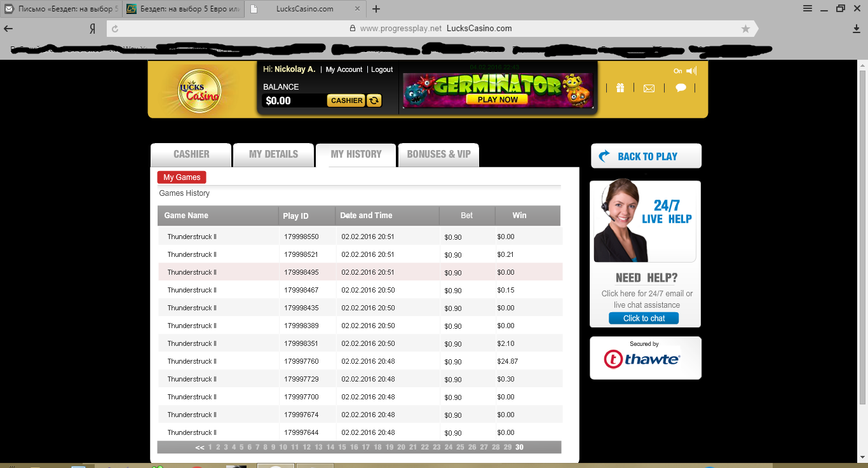Image resolution: width=868 pixels, height=468 pixels.
Task: Click the browser back arrow
Action: coord(9,29)
